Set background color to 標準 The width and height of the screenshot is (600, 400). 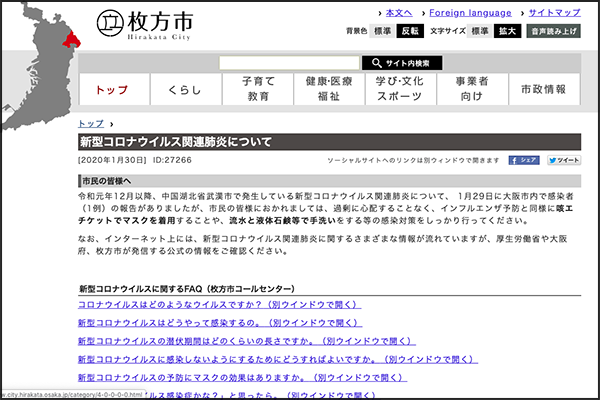click(x=383, y=31)
